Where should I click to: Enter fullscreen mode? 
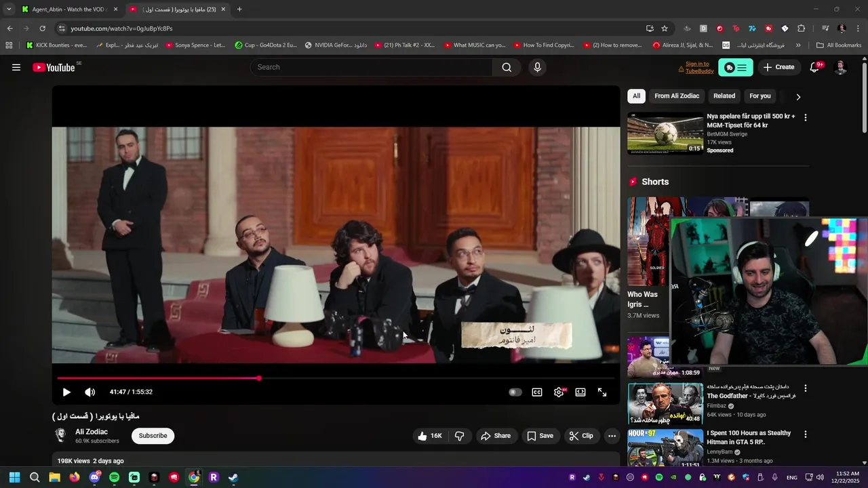(602, 392)
